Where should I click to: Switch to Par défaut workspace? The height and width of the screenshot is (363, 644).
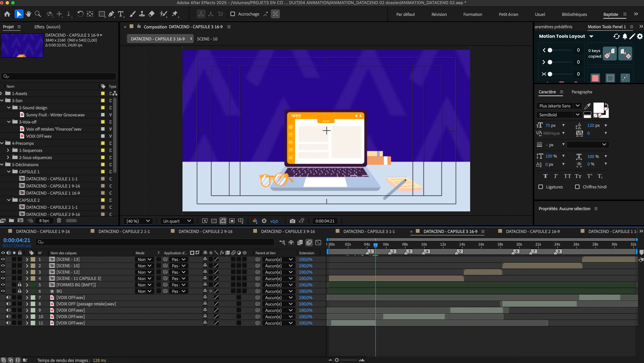click(405, 14)
